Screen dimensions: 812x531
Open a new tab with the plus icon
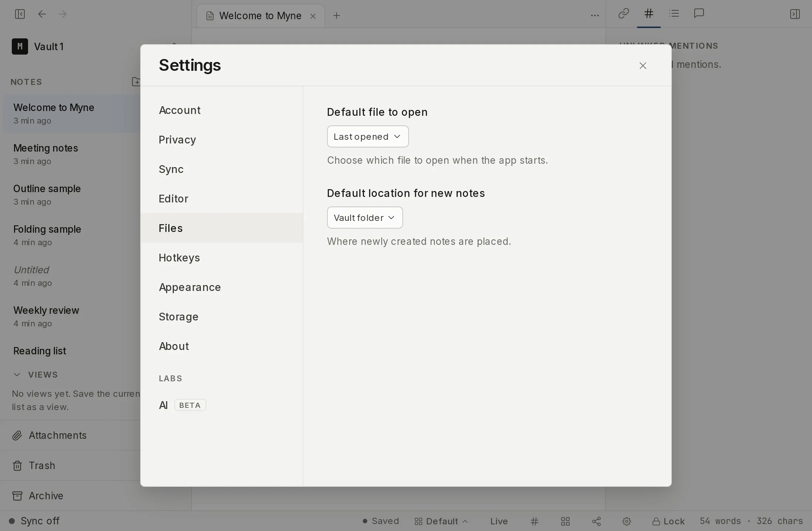337,15
